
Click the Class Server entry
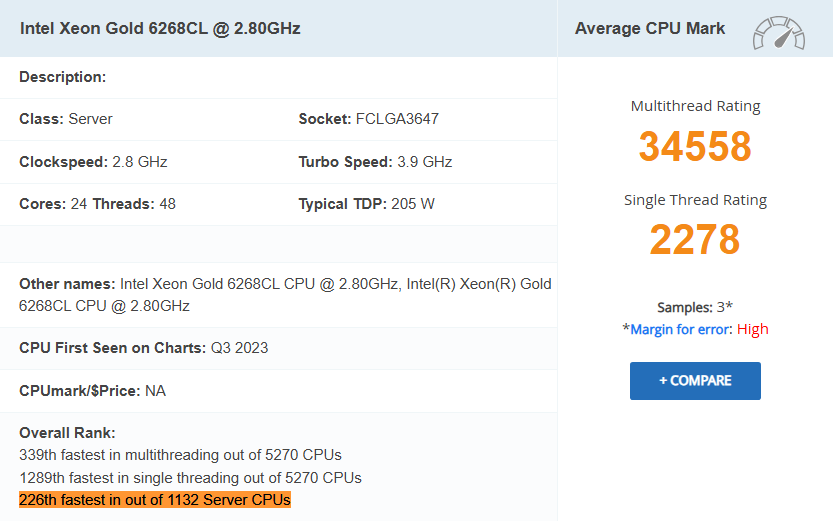[66, 119]
